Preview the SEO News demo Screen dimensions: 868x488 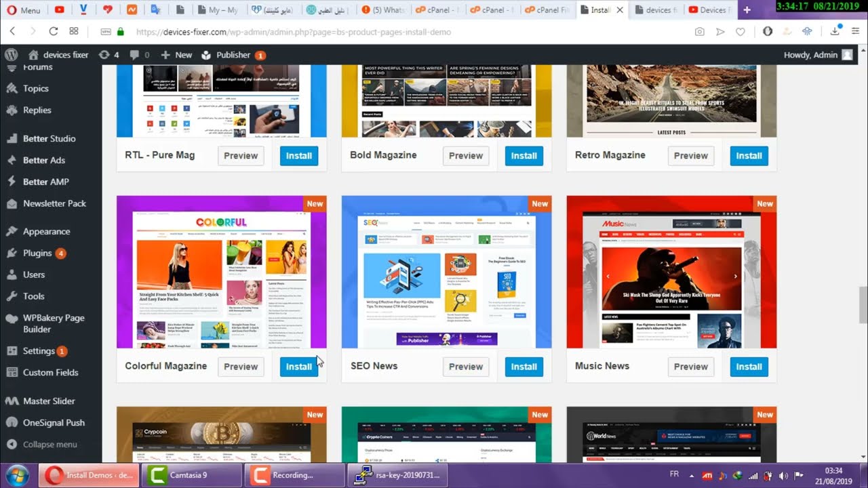[466, 367]
